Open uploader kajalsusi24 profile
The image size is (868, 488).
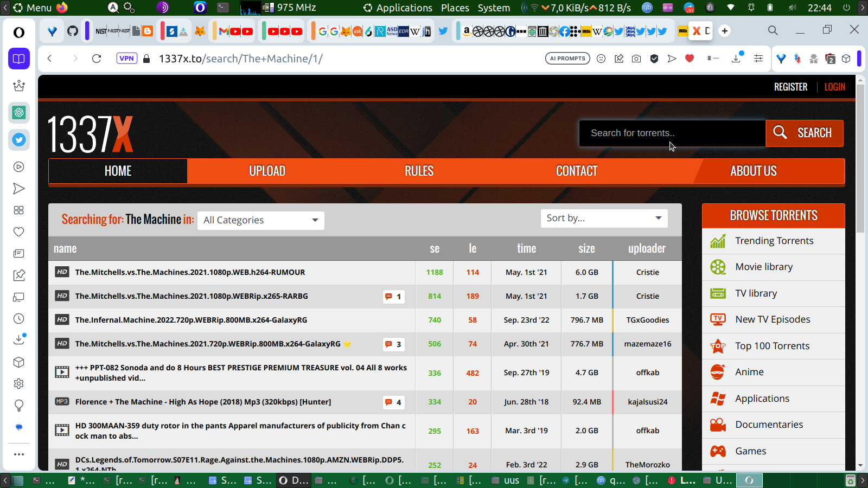tap(648, 402)
